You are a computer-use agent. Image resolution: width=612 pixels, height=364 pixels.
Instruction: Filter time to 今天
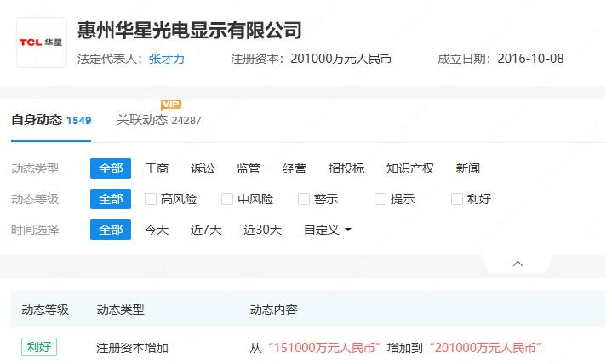[x=157, y=230]
